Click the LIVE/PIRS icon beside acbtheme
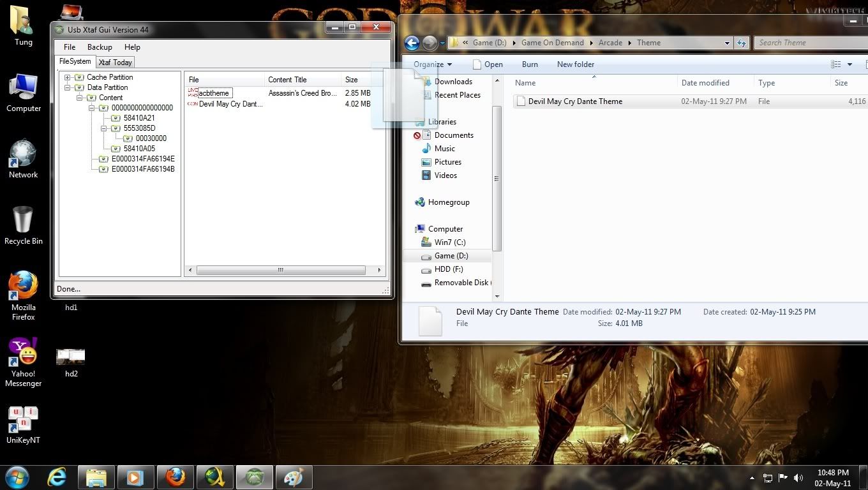The height and width of the screenshot is (490, 868). [x=193, y=93]
